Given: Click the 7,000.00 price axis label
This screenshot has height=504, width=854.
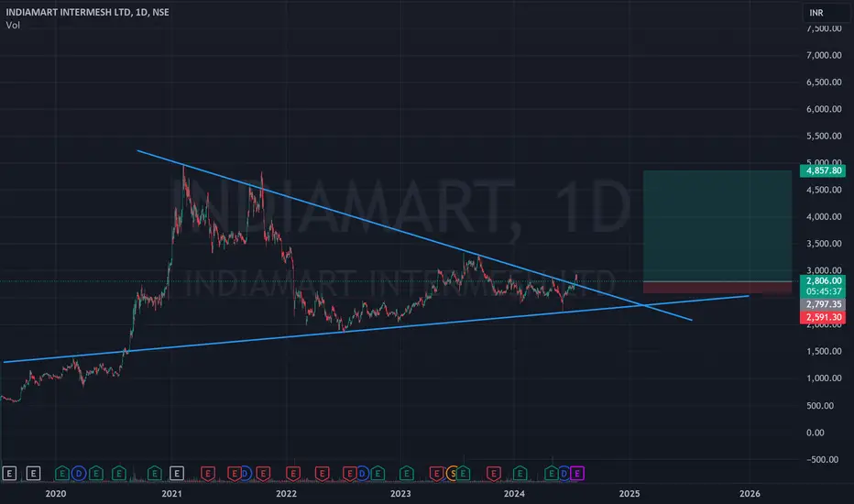Looking at the screenshot, I should (x=824, y=55).
